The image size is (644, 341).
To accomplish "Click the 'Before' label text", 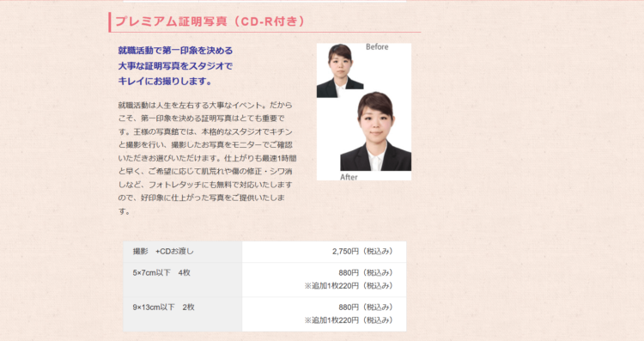I will point(377,47).
